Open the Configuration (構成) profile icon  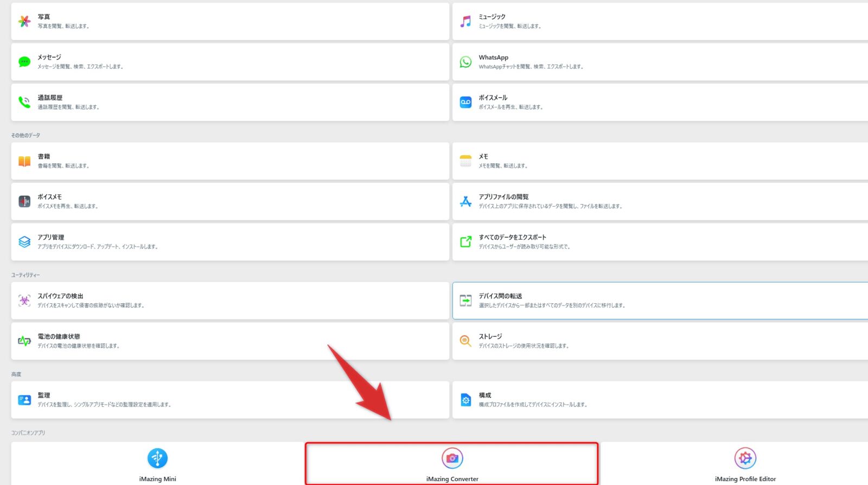(x=465, y=400)
